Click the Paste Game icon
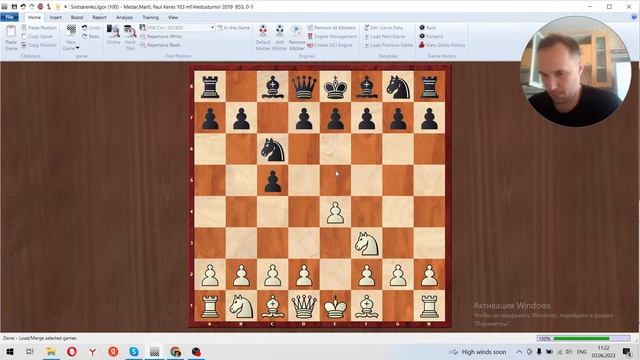 click(x=11, y=31)
